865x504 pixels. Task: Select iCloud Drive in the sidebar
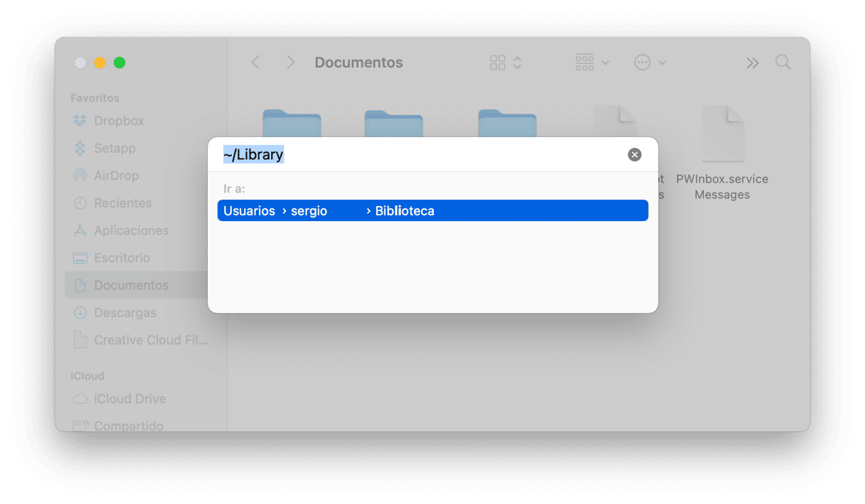point(120,399)
